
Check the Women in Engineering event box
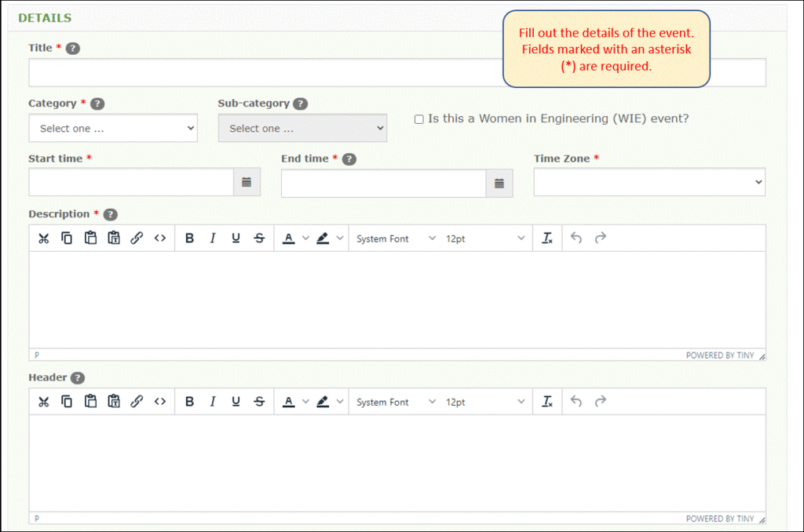[418, 118]
